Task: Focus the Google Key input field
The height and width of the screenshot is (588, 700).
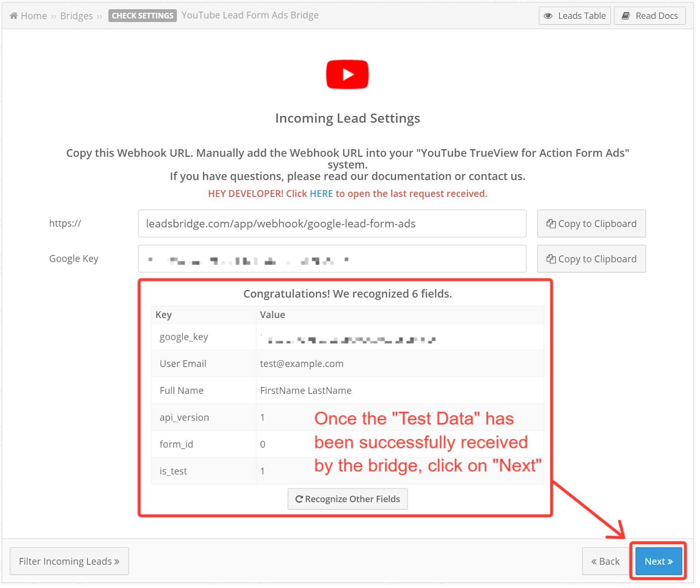Action: click(332, 259)
